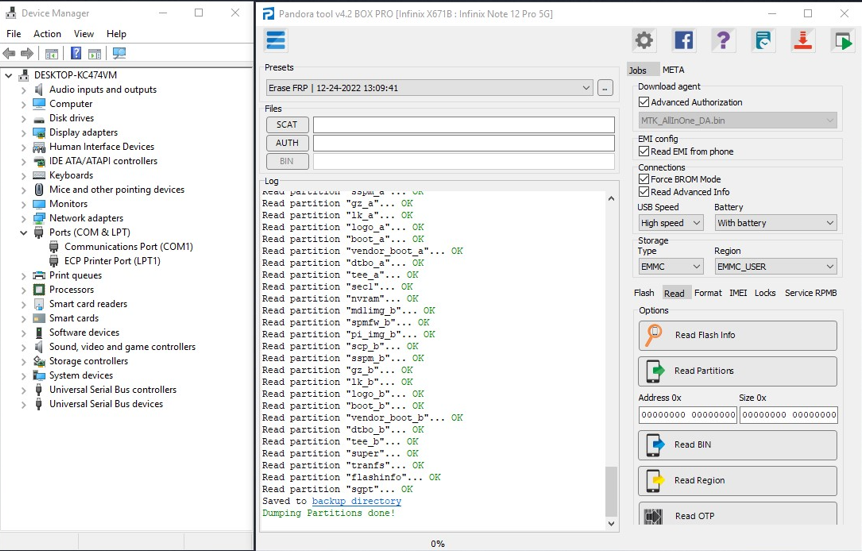The image size is (862, 551).
Task: Click the Read Partitions button
Action: pos(738,371)
